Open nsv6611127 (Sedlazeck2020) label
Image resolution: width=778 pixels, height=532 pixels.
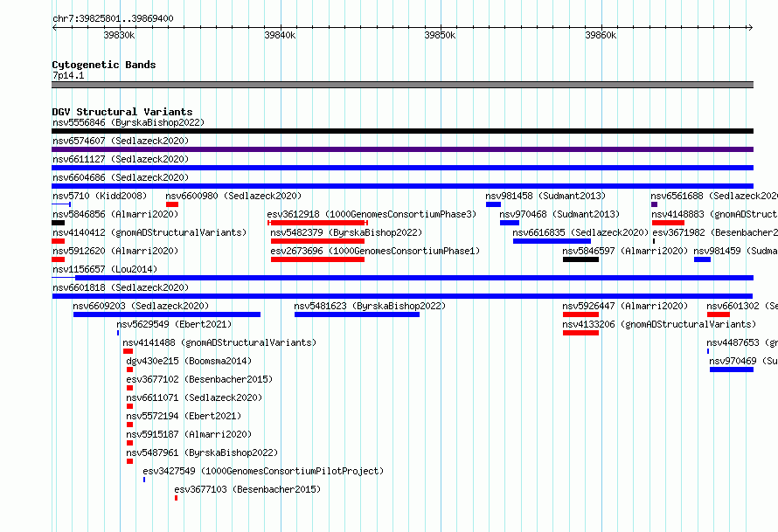point(121,159)
